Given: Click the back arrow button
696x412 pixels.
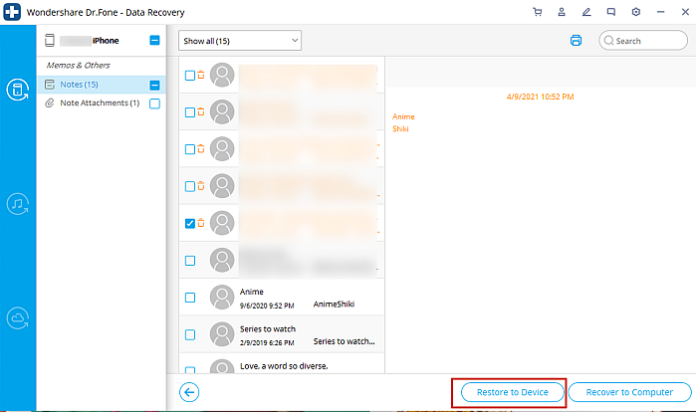Looking at the screenshot, I should coord(189,392).
